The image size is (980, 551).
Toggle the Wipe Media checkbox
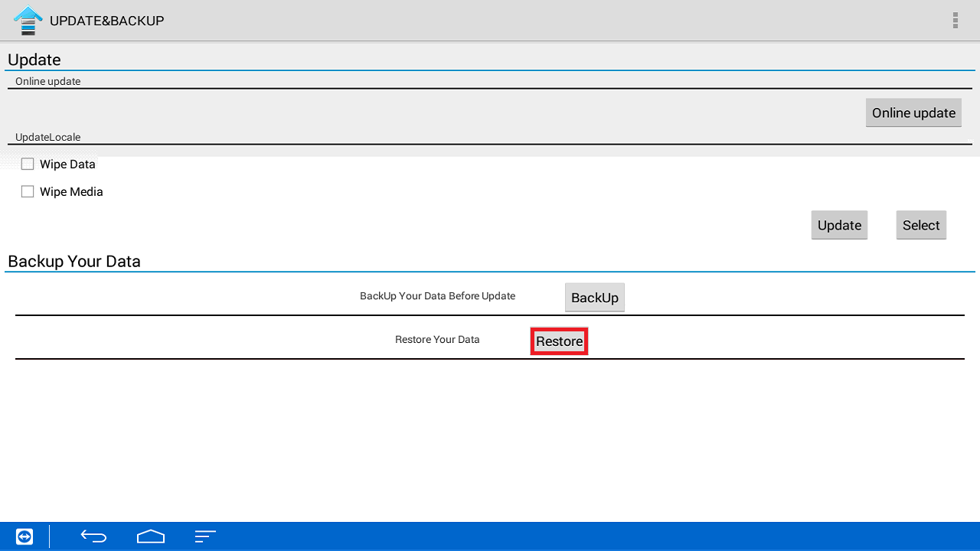pyautogui.click(x=28, y=191)
